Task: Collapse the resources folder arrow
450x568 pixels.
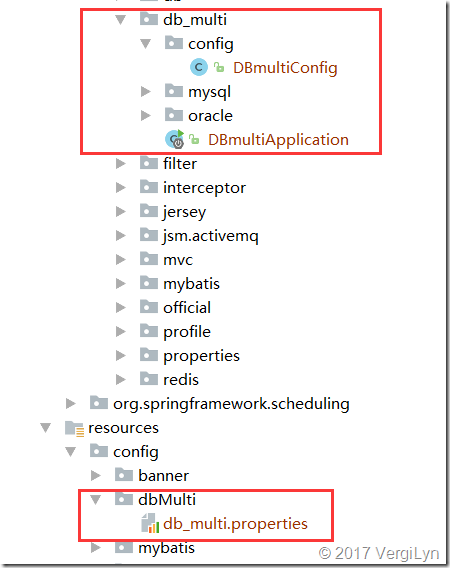Action: (x=46, y=427)
